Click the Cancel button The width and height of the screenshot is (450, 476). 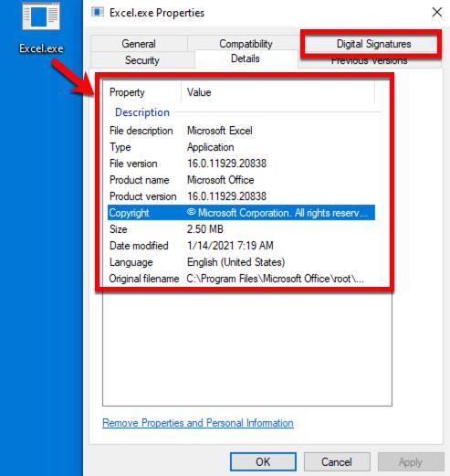pyautogui.click(x=337, y=461)
